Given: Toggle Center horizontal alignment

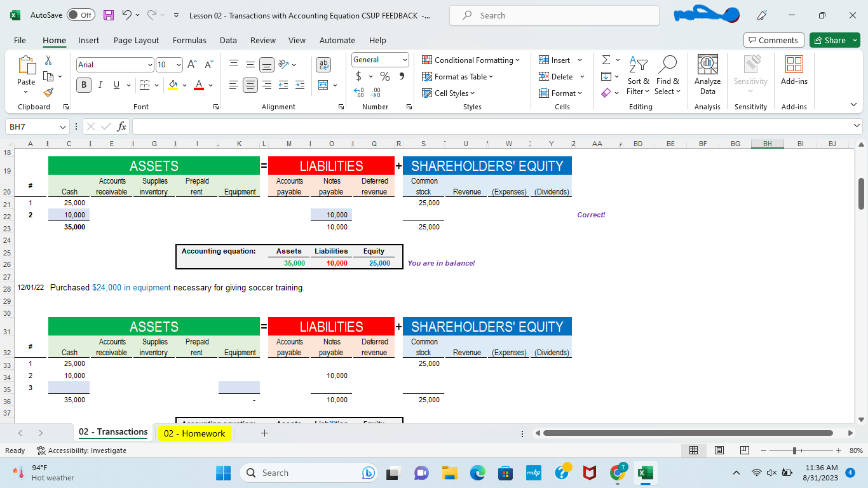Looking at the screenshot, I should 250,85.
